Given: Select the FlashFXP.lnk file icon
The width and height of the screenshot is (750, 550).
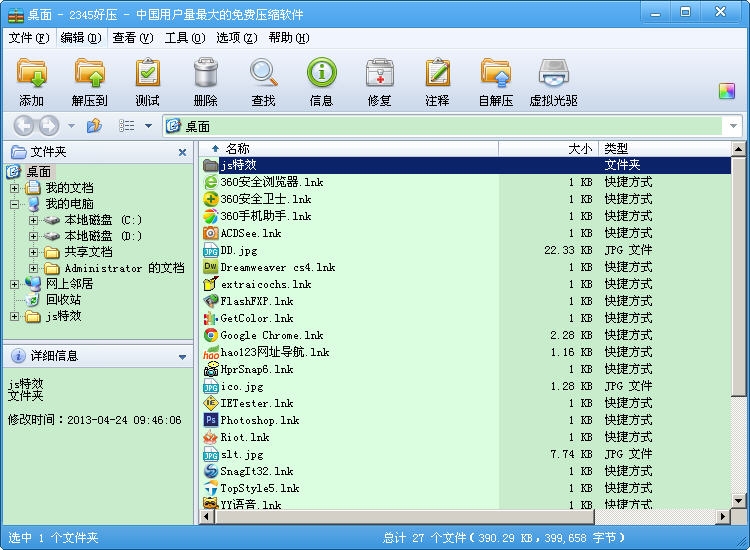Looking at the screenshot, I should [210, 301].
